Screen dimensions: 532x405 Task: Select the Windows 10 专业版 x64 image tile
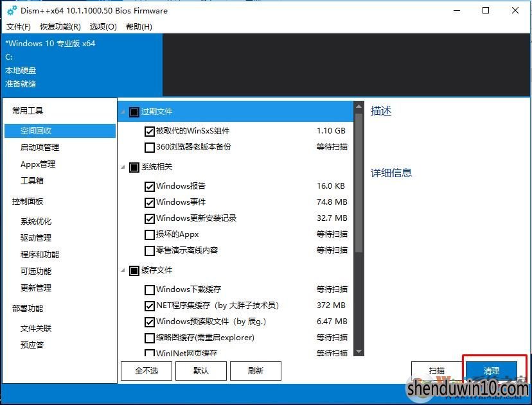(82, 65)
